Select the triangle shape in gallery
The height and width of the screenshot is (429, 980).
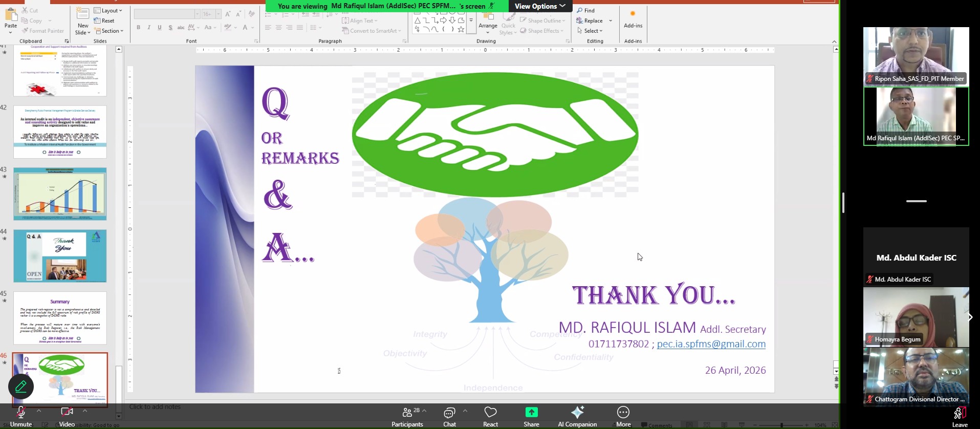pyautogui.click(x=418, y=20)
